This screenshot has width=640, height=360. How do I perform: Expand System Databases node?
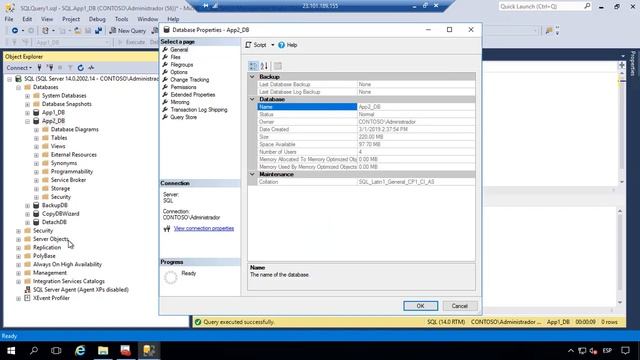27,96
